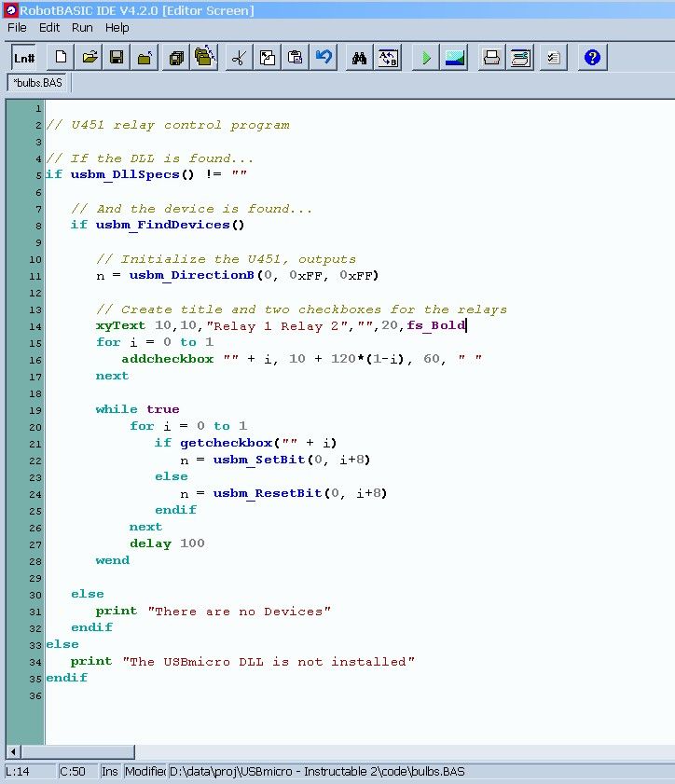Toggle line numbers with the Ln# button

(23, 58)
